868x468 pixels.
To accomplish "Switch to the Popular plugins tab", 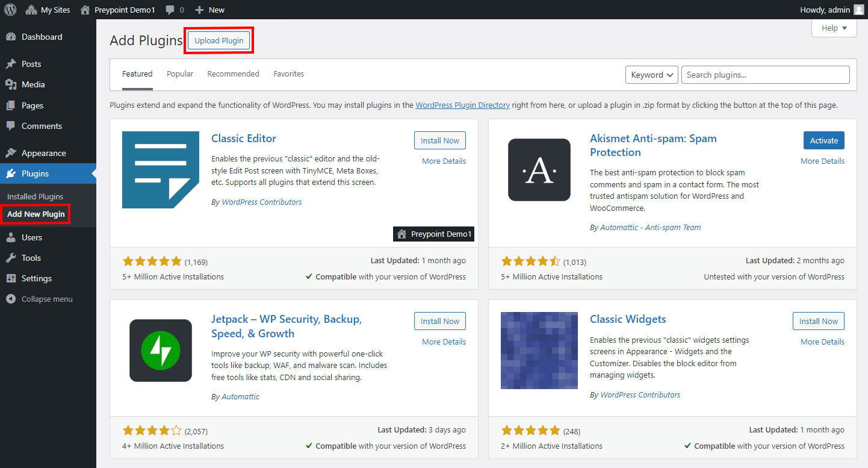I will [180, 73].
